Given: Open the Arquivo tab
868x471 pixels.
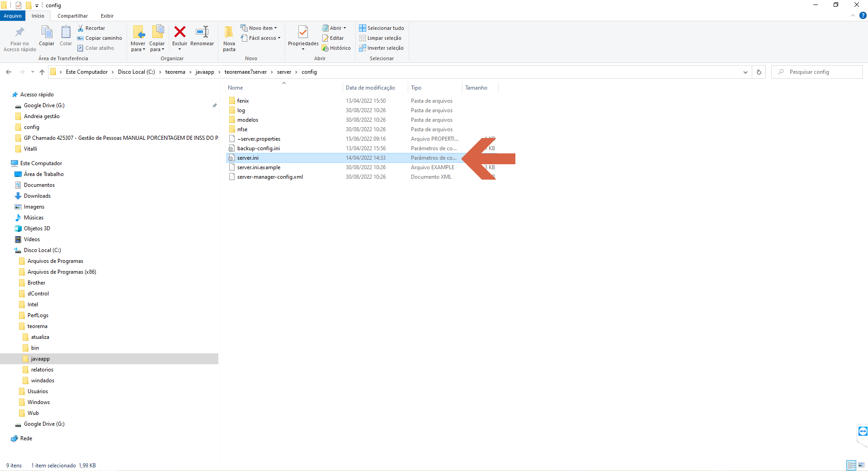Looking at the screenshot, I should [x=13, y=16].
